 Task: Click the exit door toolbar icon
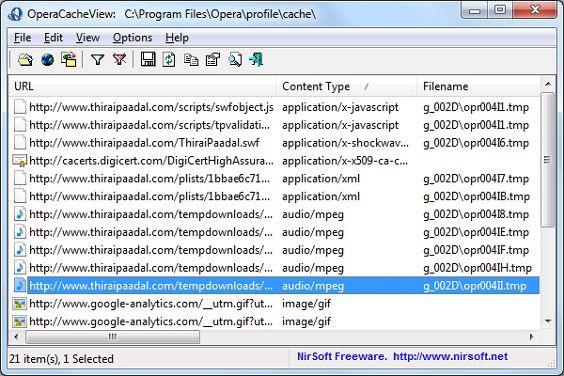tap(256, 59)
